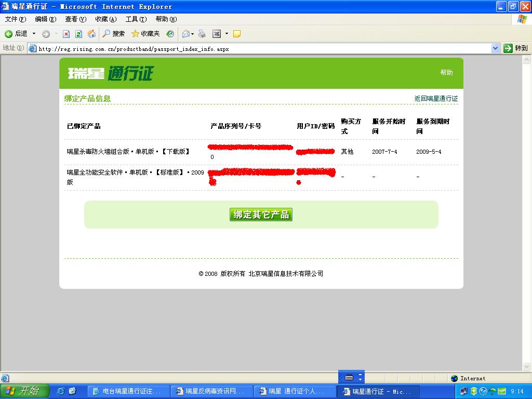Click the 帮助 link in green header
The height and width of the screenshot is (399, 532).
point(446,72)
